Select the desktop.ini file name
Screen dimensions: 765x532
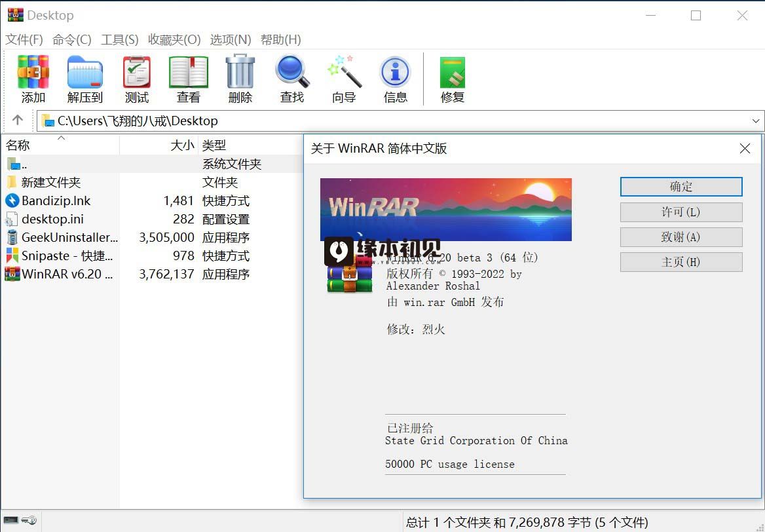pyautogui.click(x=52, y=219)
